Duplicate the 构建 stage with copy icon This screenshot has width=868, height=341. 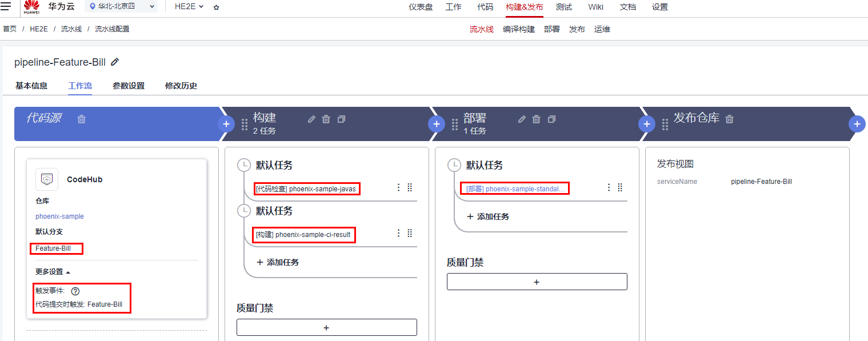341,119
